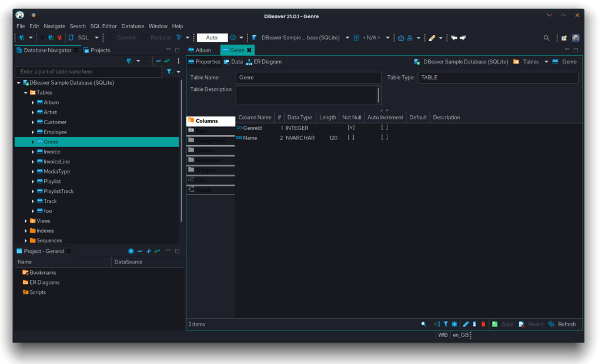Click the red delete column icon
The height and width of the screenshot is (364, 602).
coord(483,324)
